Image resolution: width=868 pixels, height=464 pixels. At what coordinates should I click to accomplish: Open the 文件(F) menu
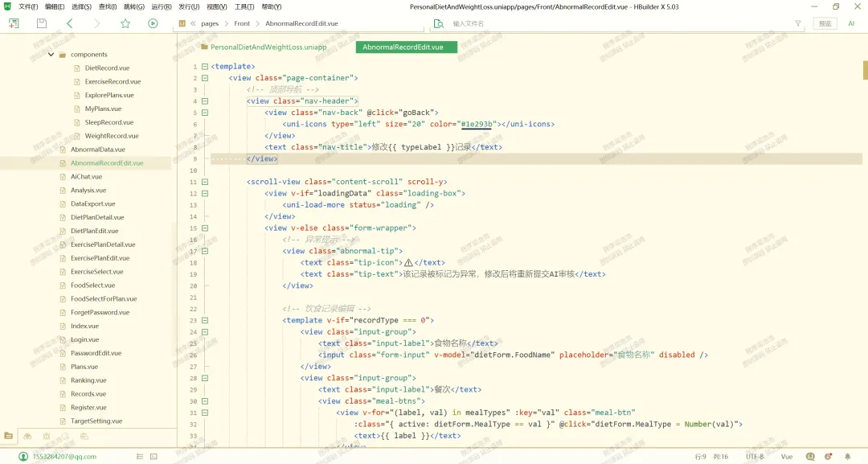[28, 6]
